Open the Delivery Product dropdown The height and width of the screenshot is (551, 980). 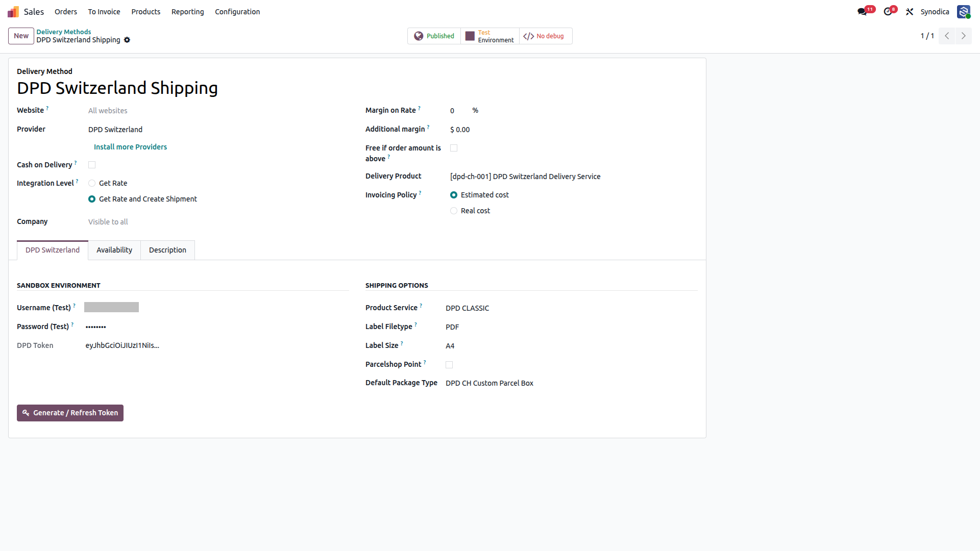[x=574, y=177]
